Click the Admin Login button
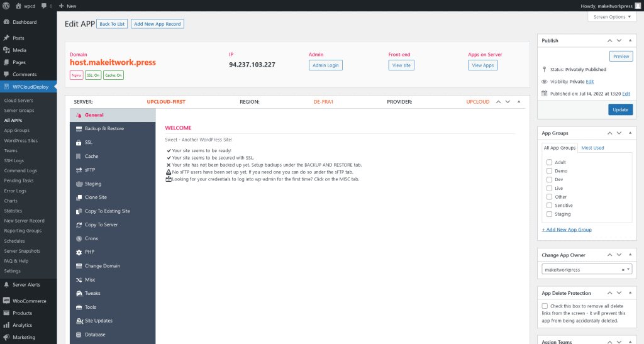The height and width of the screenshot is (344, 644). tap(325, 65)
